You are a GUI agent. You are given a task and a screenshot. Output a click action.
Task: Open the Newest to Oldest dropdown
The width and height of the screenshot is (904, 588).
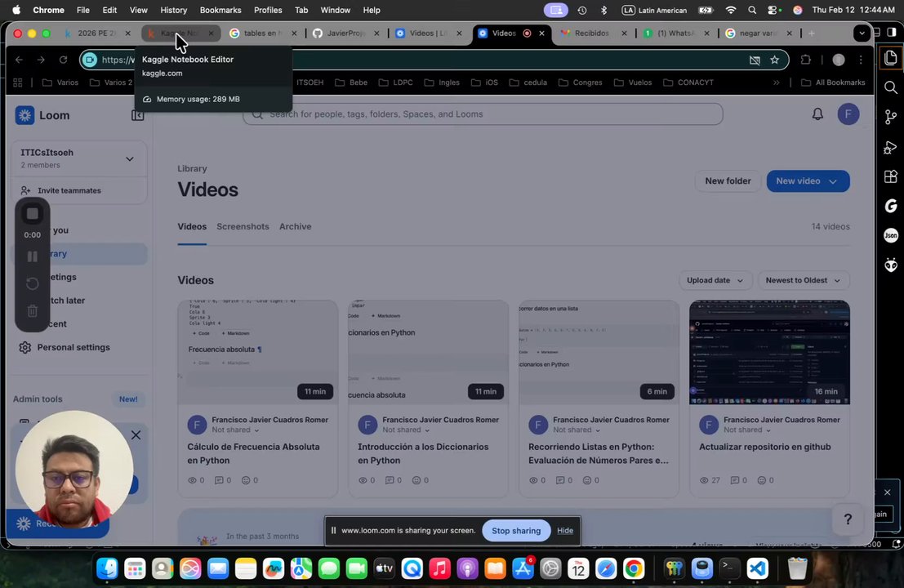click(x=803, y=280)
